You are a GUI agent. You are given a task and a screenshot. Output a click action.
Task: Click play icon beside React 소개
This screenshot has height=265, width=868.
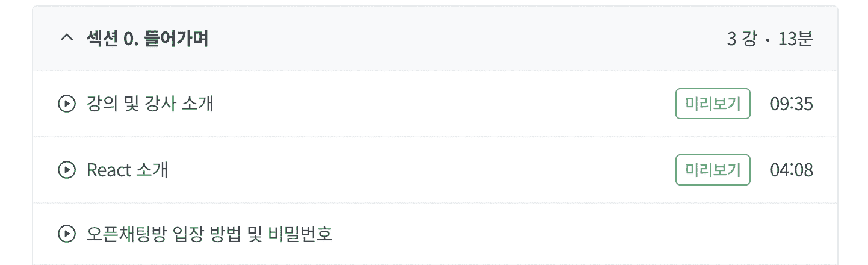tap(66, 170)
